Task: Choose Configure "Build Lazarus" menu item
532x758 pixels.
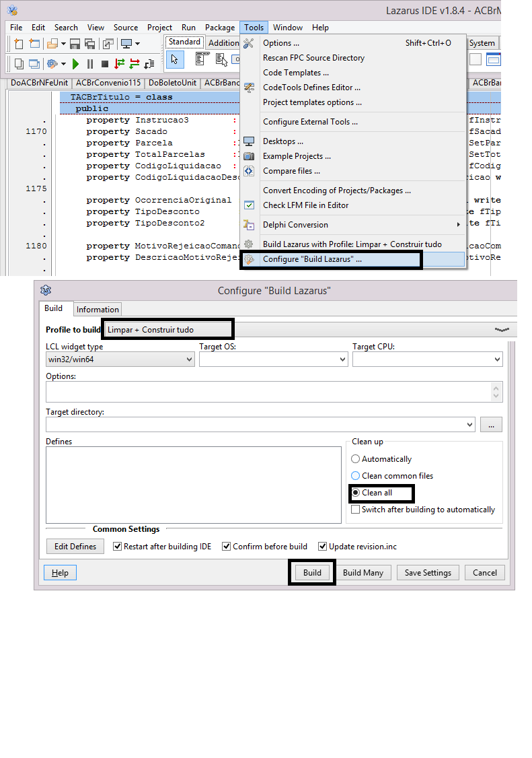Action: tap(353, 259)
